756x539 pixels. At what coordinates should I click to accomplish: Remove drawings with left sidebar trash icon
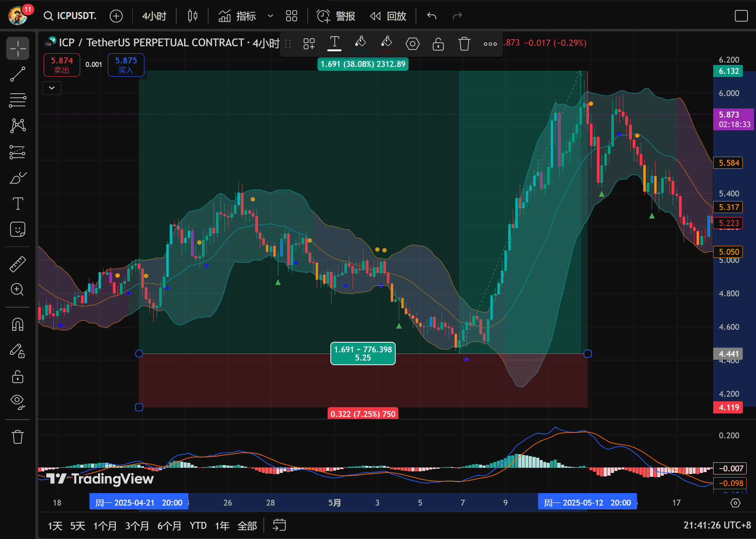click(18, 437)
